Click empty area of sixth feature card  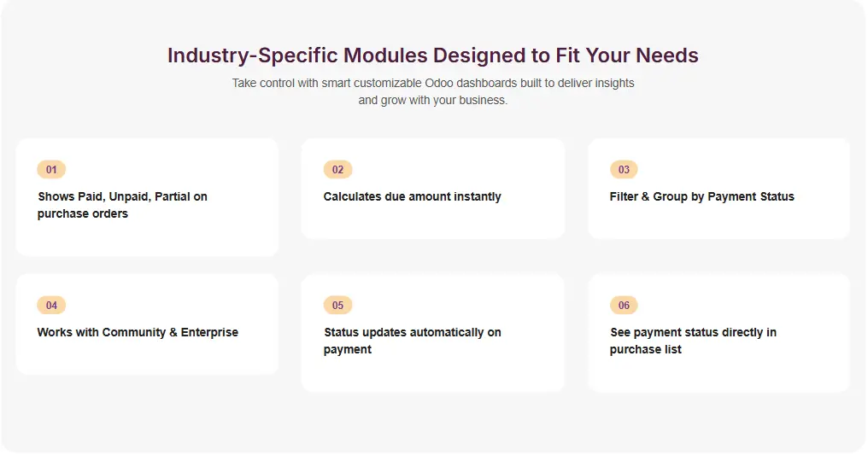point(769,371)
